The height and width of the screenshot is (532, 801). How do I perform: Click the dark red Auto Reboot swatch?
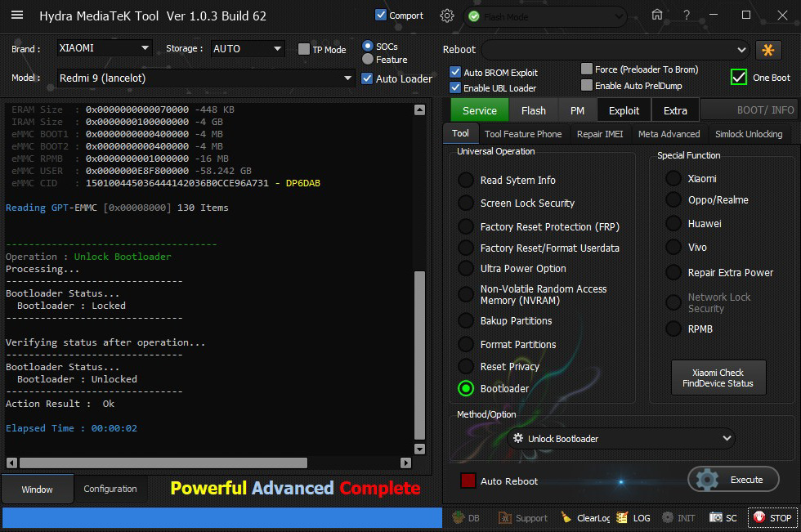[x=468, y=481]
